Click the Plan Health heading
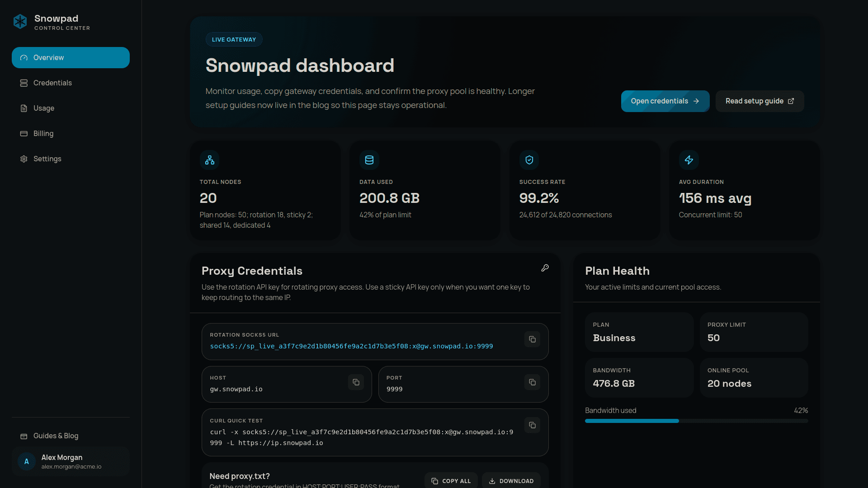The width and height of the screenshot is (868, 488). pos(617,271)
